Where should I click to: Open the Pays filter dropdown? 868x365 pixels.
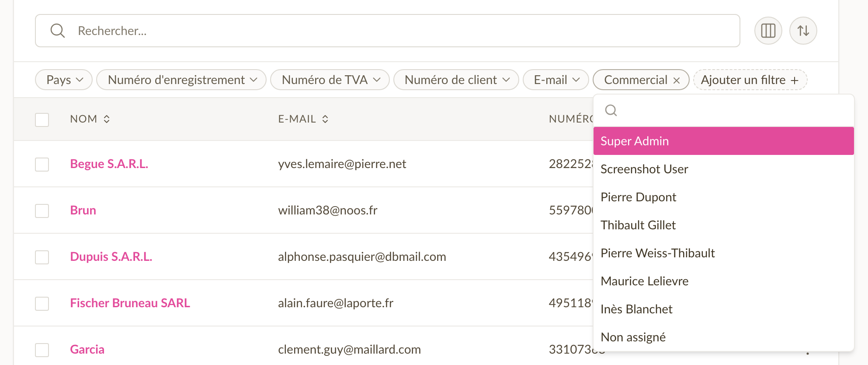(64, 80)
